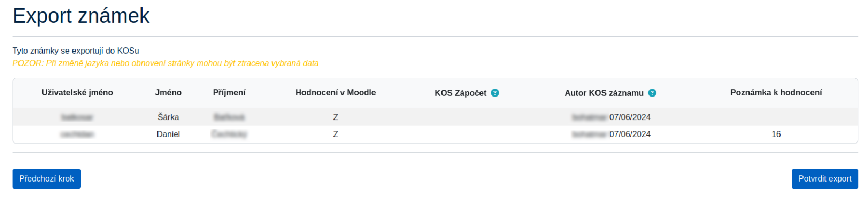Screen dimensions: 868x200
Task: Click the 07/06/2024 date in Daniel's row
Action: click(630, 134)
